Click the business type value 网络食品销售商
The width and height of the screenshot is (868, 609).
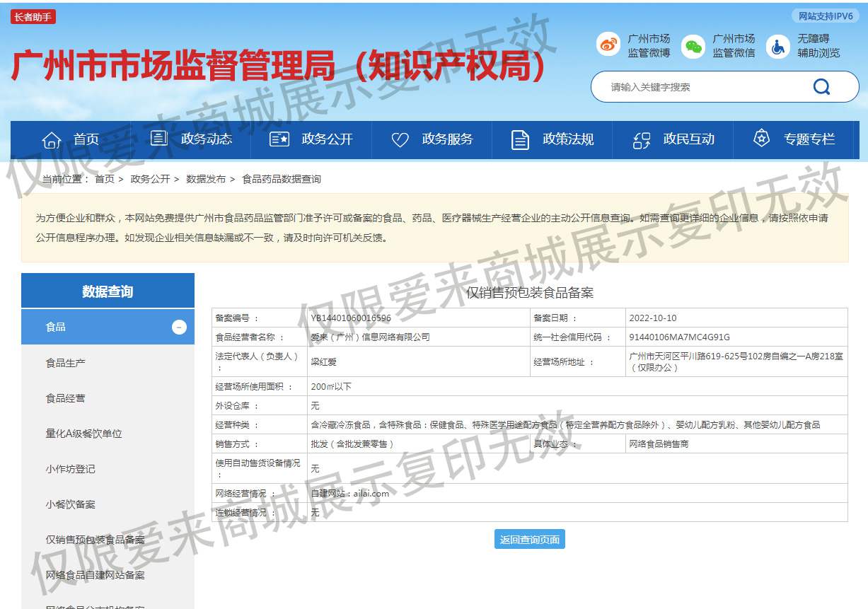click(659, 444)
